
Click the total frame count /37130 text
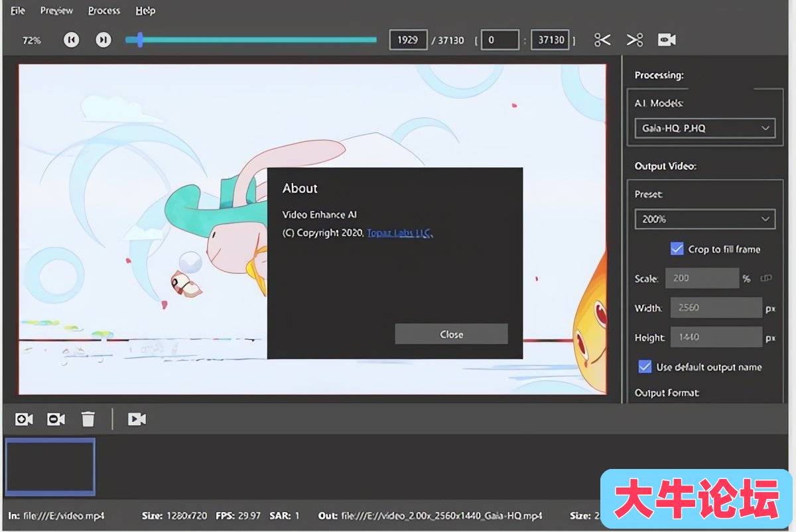tap(448, 40)
